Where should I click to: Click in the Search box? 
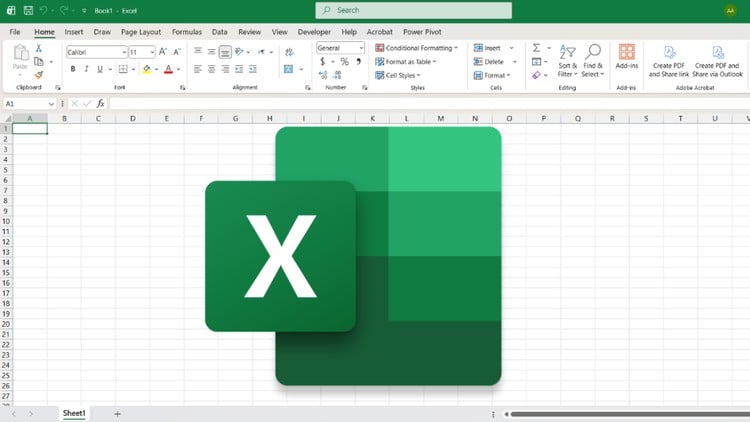click(413, 10)
